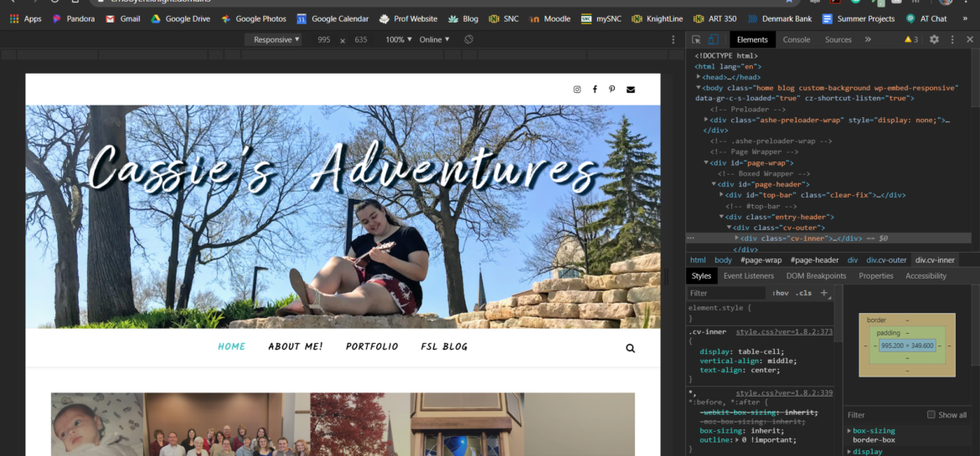
Task: Enable the Show all checkbox
Action: (x=931, y=415)
